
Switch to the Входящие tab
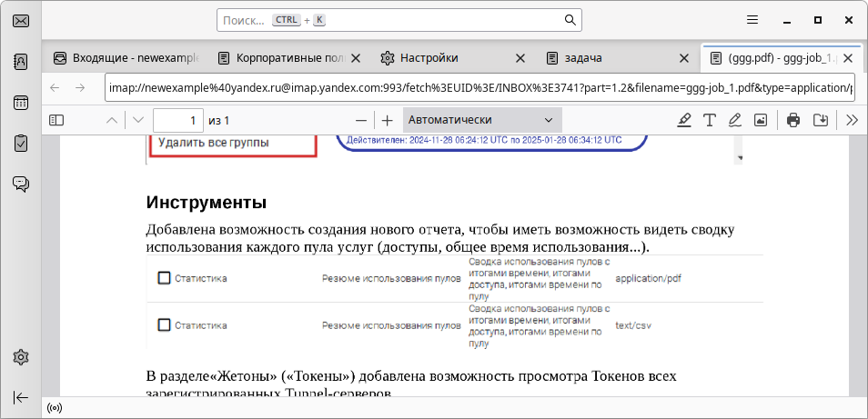[x=126, y=58]
